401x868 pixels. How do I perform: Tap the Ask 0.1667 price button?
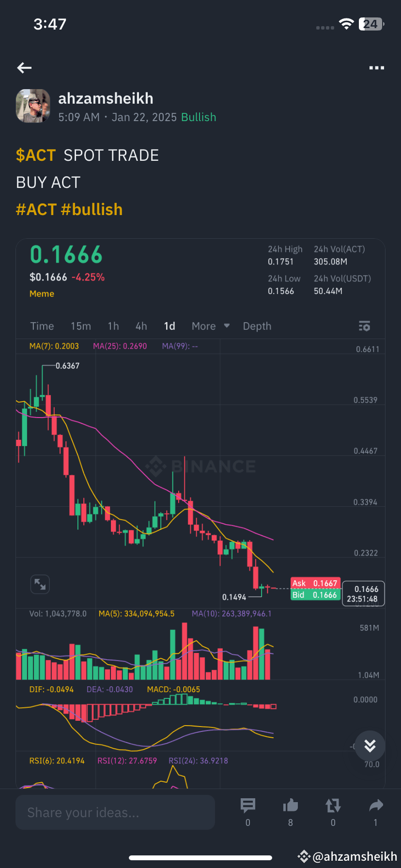click(x=315, y=583)
